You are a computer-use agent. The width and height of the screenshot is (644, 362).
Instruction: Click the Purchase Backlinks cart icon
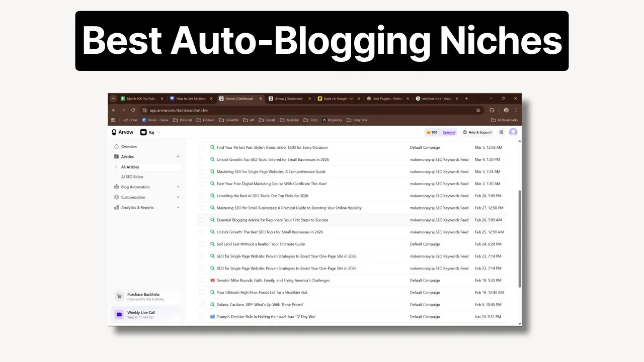tap(119, 297)
